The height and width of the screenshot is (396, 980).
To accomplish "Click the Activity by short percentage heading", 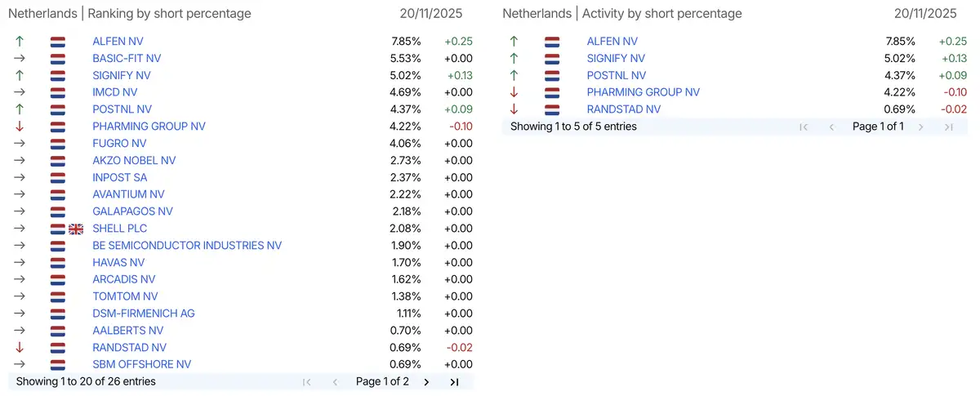I will 662,13.
